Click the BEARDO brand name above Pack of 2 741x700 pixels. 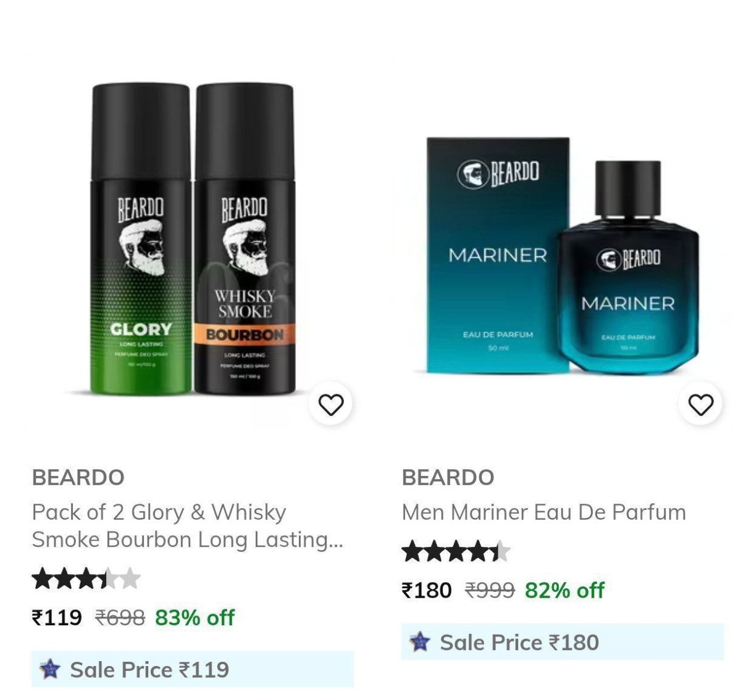[x=78, y=477]
